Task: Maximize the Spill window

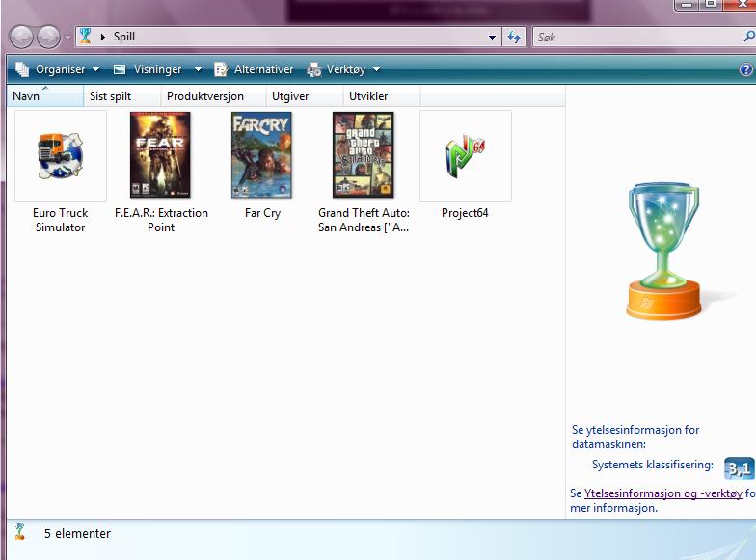Action: coord(711,4)
